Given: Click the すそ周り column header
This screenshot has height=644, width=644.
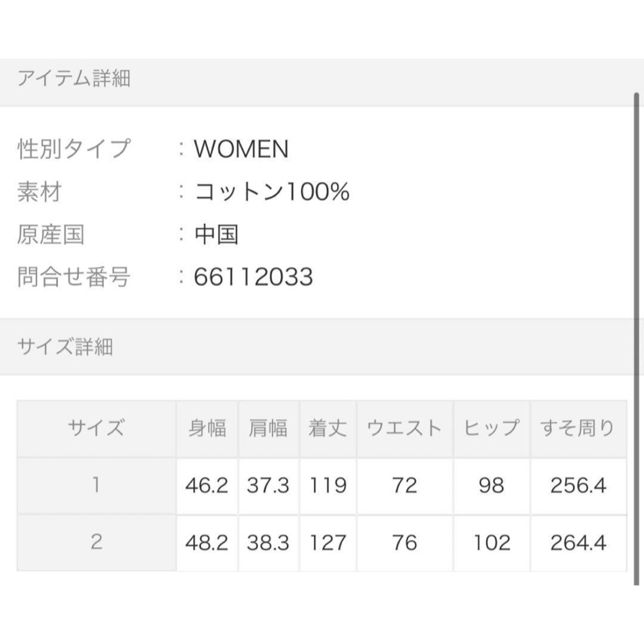Looking at the screenshot, I should 578,429.
